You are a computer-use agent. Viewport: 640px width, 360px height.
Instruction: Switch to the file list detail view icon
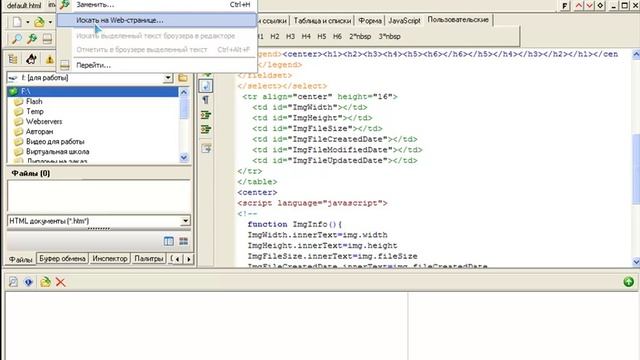tap(169, 241)
